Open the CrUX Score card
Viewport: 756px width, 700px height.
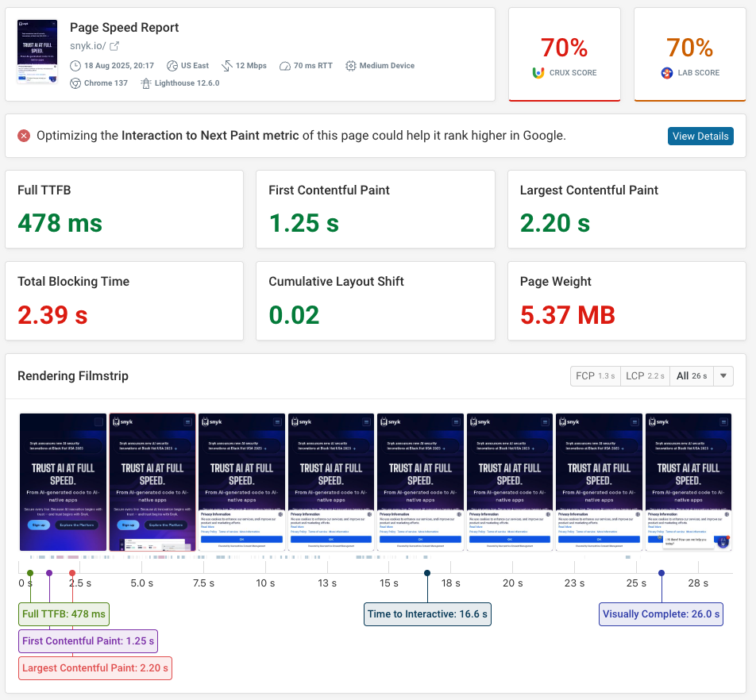[x=564, y=55]
